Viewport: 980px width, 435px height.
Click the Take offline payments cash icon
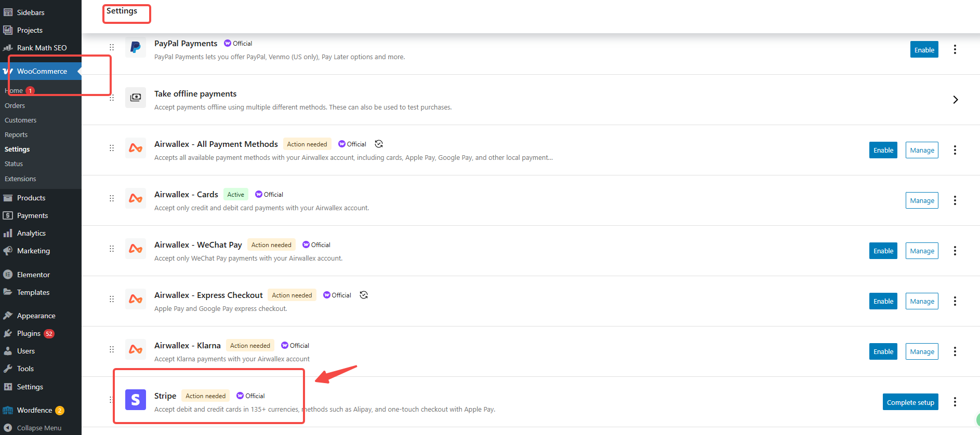tap(136, 98)
